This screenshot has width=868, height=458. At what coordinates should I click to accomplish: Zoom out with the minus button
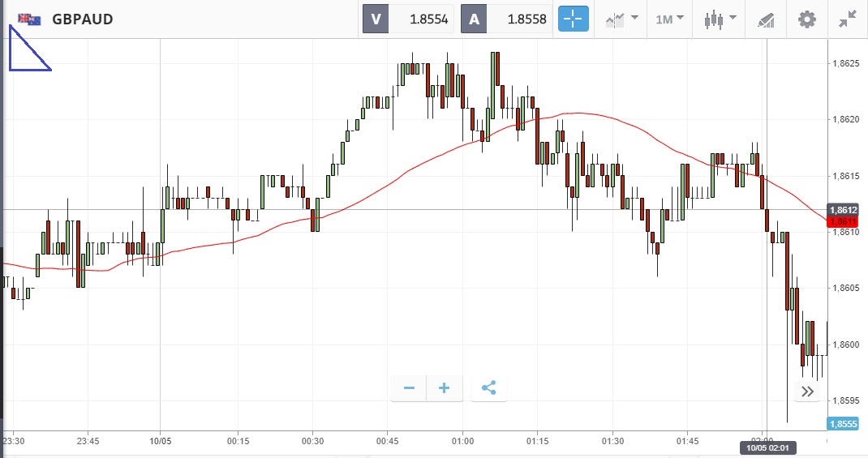pos(409,388)
